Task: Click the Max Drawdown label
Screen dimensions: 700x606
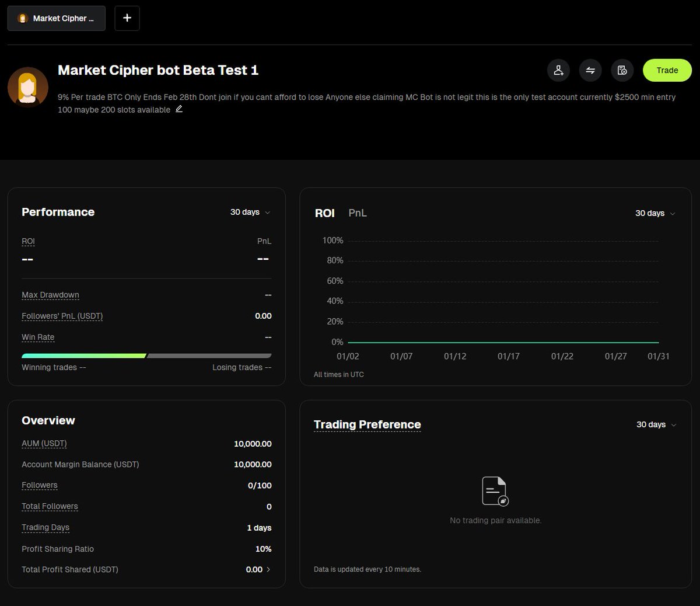Action: pos(50,295)
